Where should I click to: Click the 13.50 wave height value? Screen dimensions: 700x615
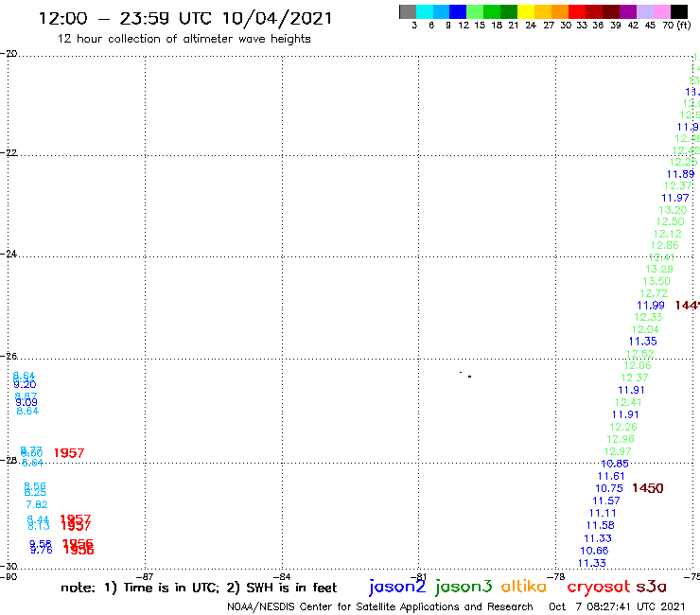656,281
